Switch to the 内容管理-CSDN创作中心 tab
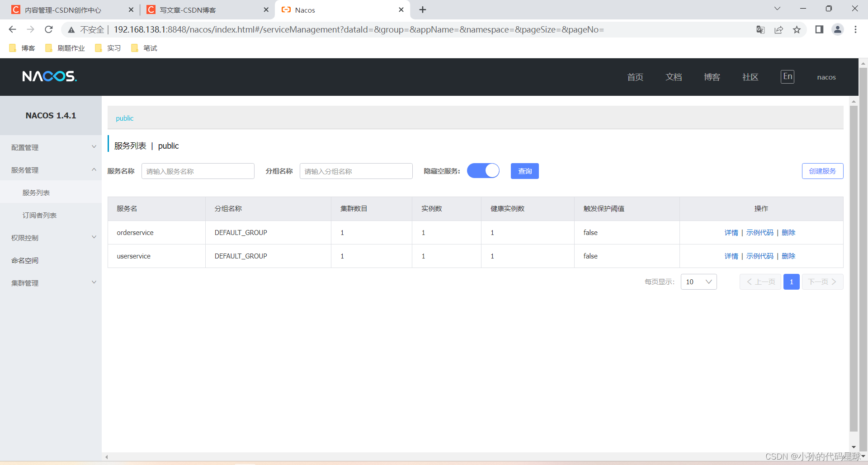The height and width of the screenshot is (465, 868). click(63, 10)
